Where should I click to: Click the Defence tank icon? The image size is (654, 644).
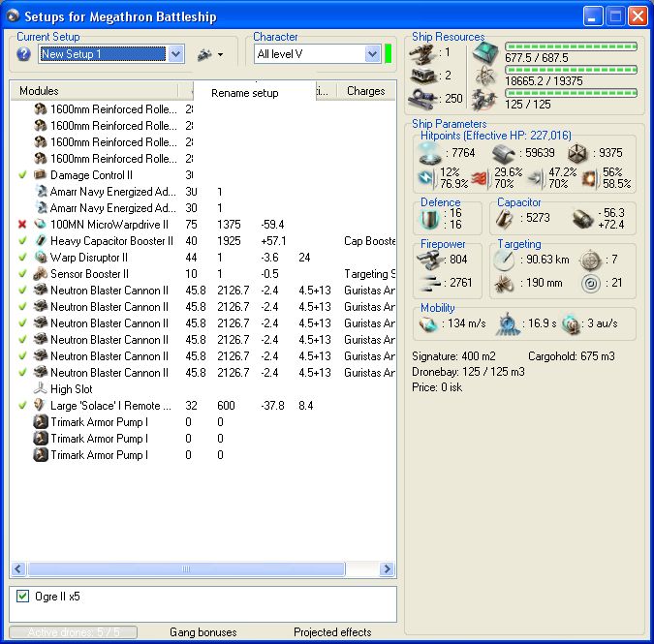pyautogui.click(x=429, y=219)
